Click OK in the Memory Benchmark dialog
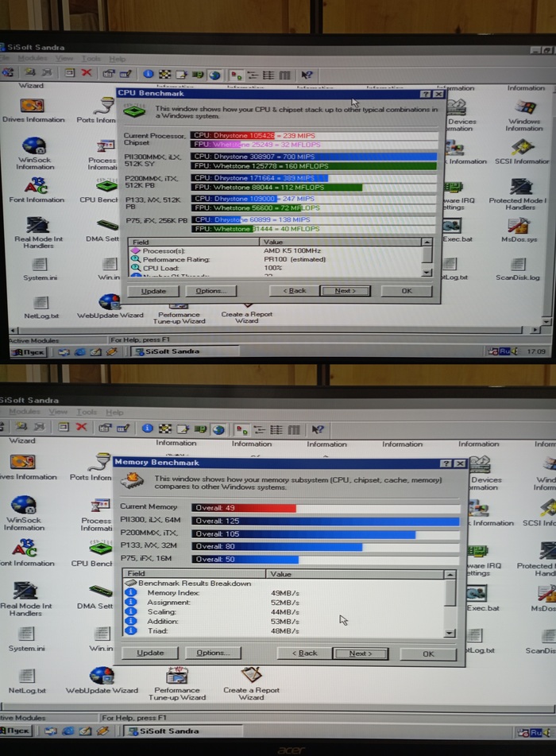 coord(428,653)
